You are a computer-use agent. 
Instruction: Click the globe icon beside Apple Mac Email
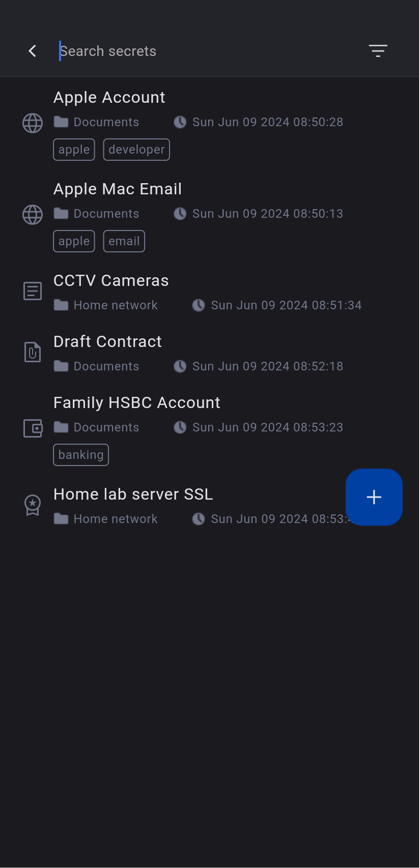pyautogui.click(x=33, y=215)
